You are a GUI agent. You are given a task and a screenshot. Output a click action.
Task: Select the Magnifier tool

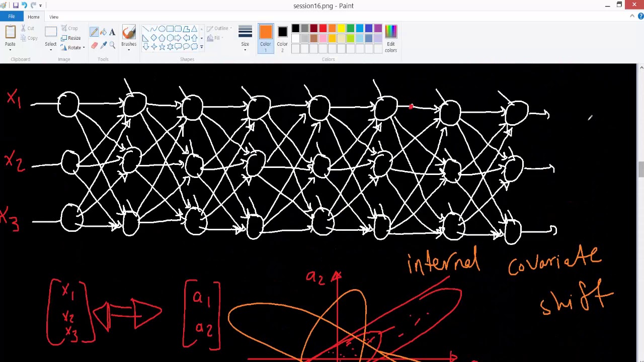(x=112, y=45)
